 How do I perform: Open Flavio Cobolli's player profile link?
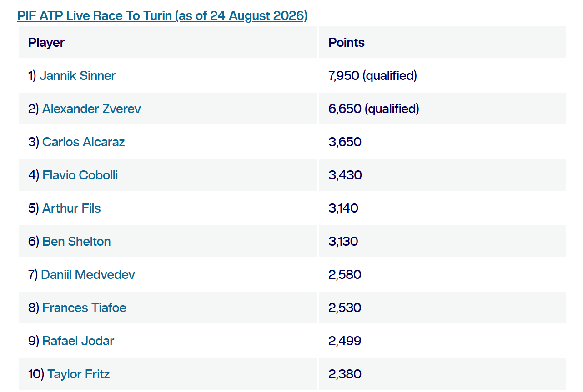coord(80,175)
